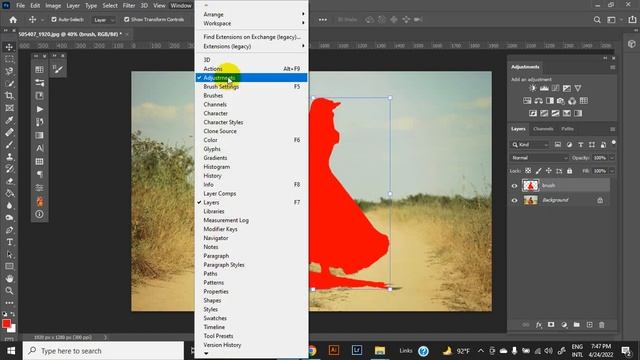Choose History in the Window menu

[x=251, y=176]
